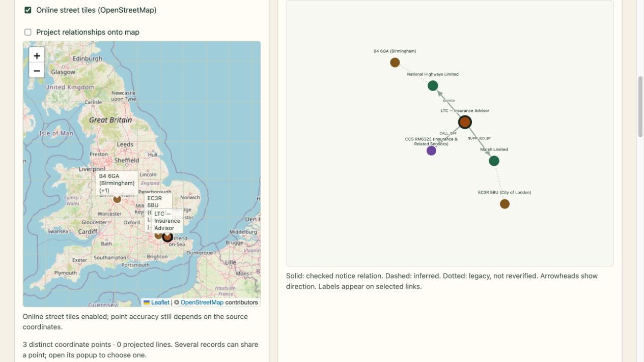Select the National Highways Limited graph node
Image resolution: width=644 pixels, height=362 pixels.
[433, 85]
